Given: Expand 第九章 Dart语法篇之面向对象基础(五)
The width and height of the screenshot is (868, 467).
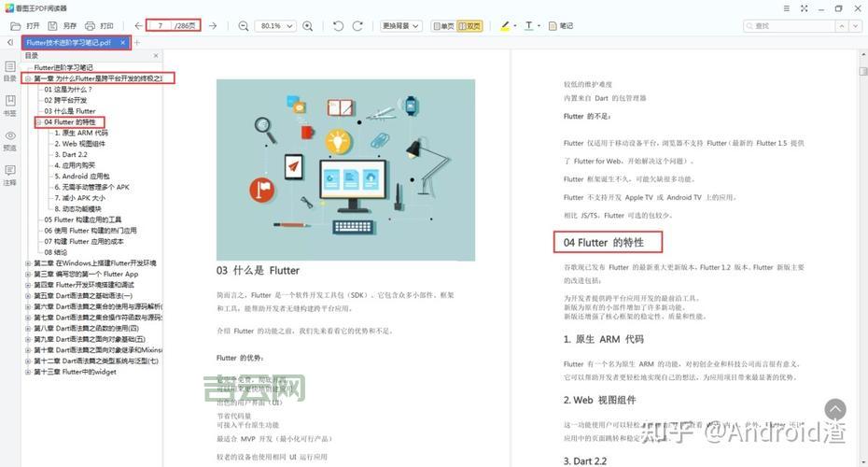Looking at the screenshot, I should (28, 339).
